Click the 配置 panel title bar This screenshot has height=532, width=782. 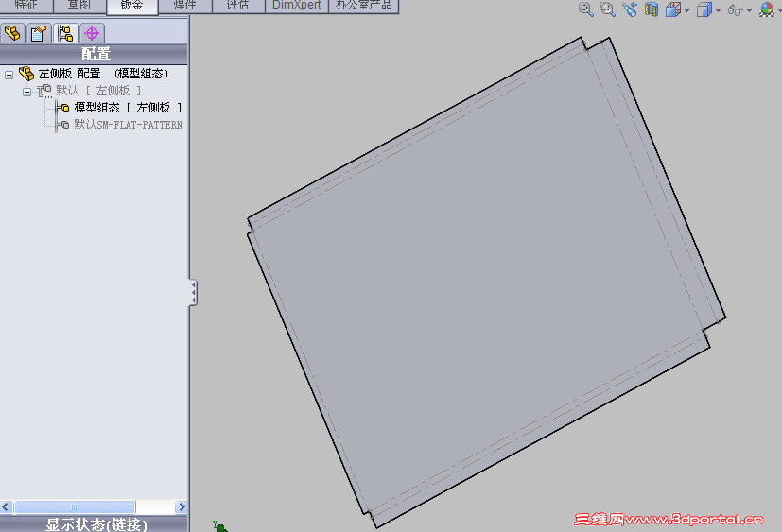pos(94,54)
